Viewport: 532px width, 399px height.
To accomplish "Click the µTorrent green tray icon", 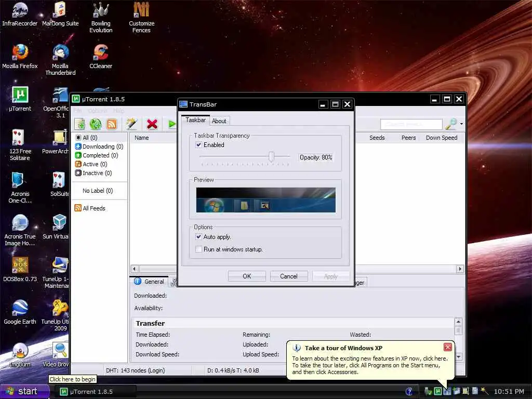I will [437, 391].
